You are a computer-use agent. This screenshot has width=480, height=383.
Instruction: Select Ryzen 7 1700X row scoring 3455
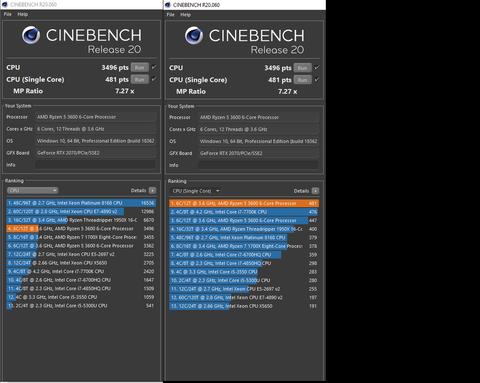point(81,237)
